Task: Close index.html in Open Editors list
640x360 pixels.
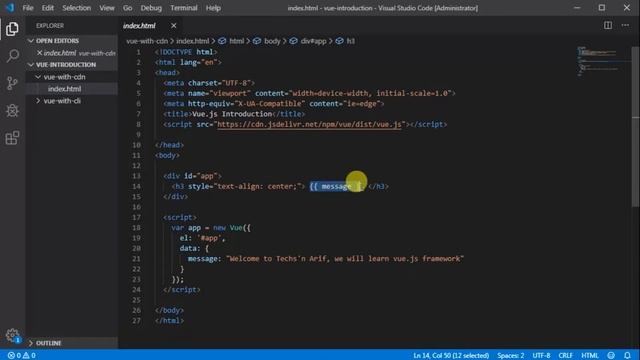Action: 40,53
